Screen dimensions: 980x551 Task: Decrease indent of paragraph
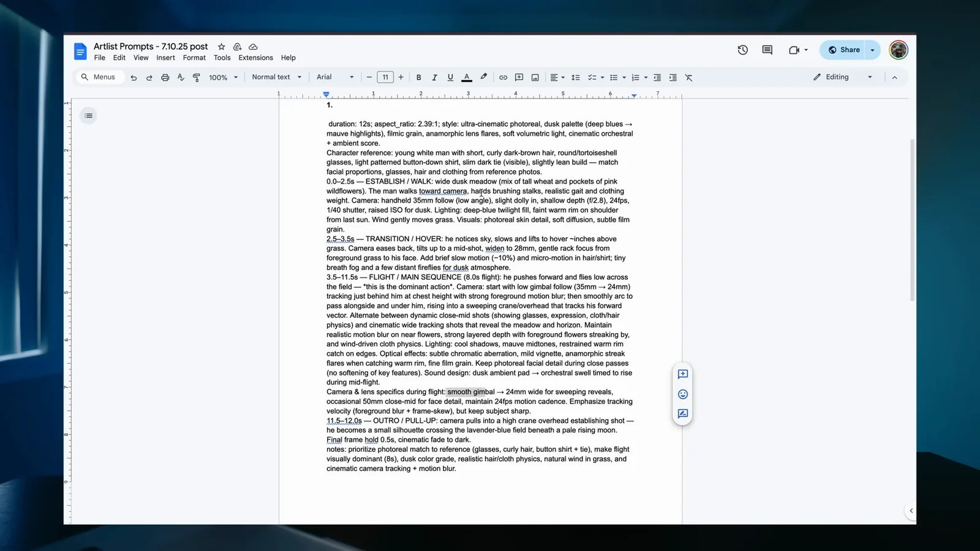[657, 78]
